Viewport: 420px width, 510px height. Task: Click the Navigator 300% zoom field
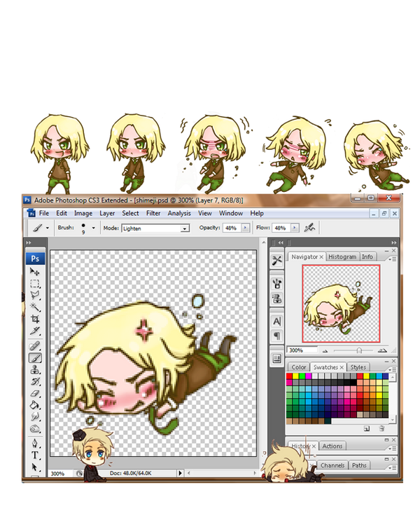(302, 350)
